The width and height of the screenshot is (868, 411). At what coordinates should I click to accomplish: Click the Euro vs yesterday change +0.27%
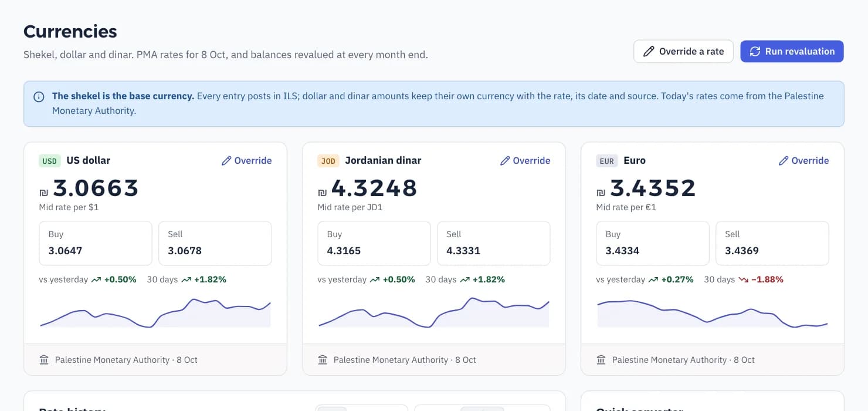click(677, 279)
